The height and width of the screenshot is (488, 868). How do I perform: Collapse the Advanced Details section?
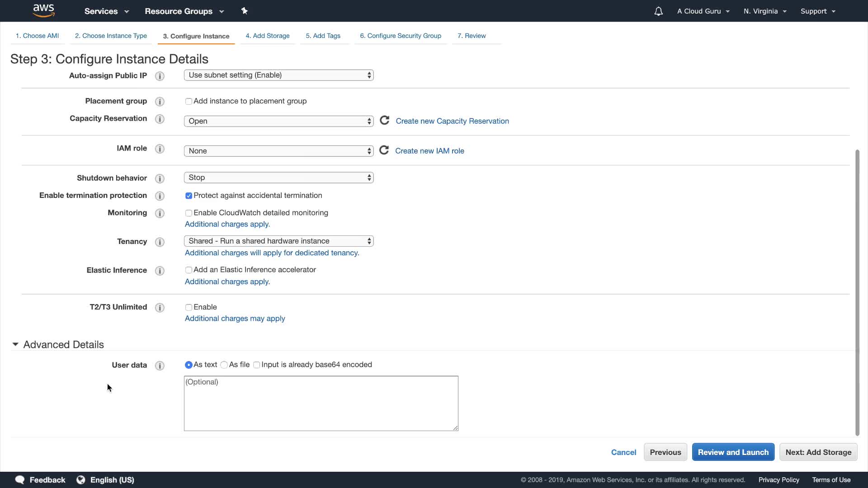click(x=15, y=344)
